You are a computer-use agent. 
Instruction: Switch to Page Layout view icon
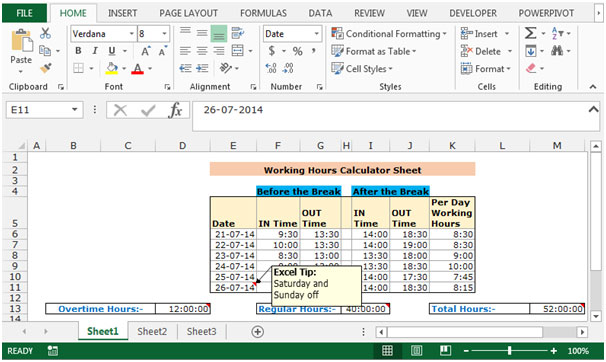[x=416, y=350]
